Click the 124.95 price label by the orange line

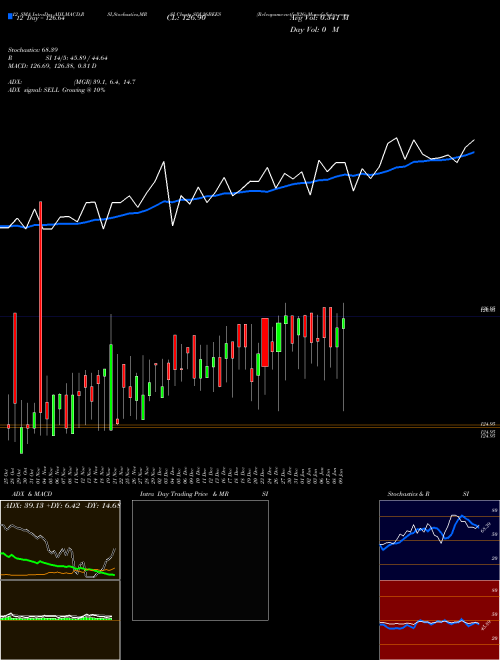tap(489, 424)
